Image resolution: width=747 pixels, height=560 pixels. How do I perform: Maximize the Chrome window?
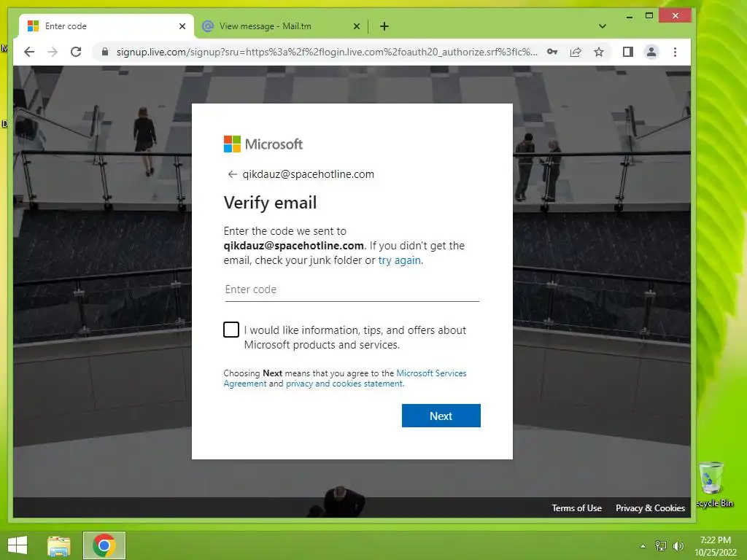coord(649,16)
